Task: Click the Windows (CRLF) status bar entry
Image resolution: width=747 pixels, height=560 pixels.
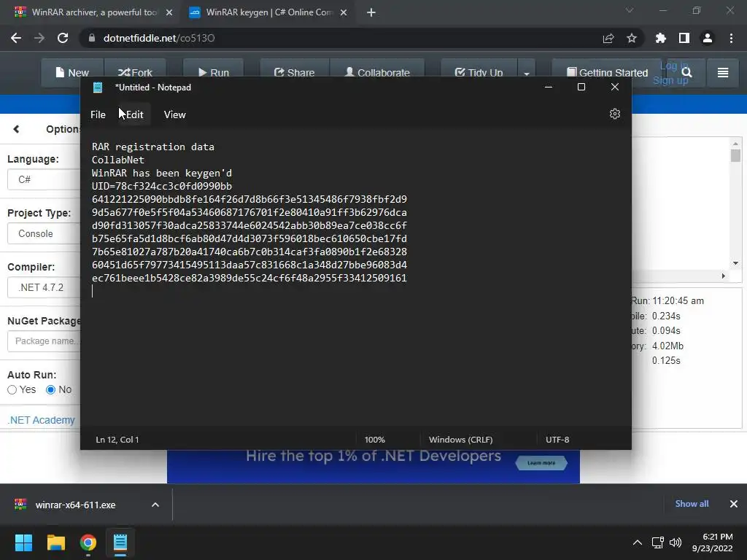Action: pyautogui.click(x=461, y=440)
